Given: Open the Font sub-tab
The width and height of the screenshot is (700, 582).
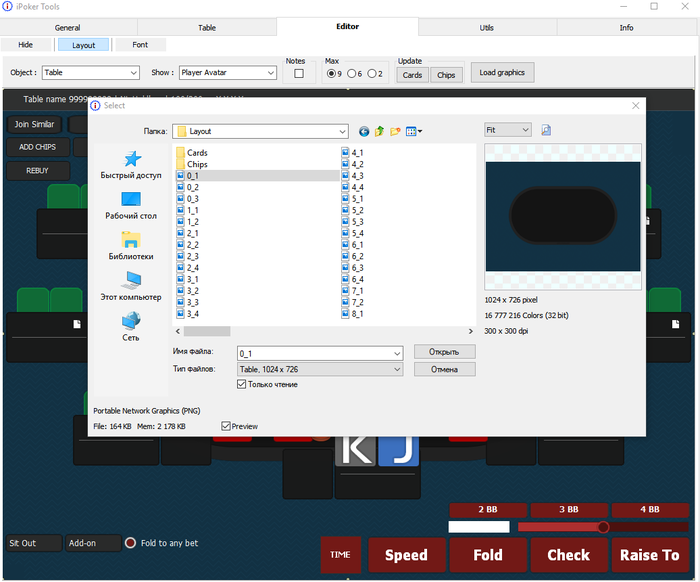Looking at the screenshot, I should [140, 45].
